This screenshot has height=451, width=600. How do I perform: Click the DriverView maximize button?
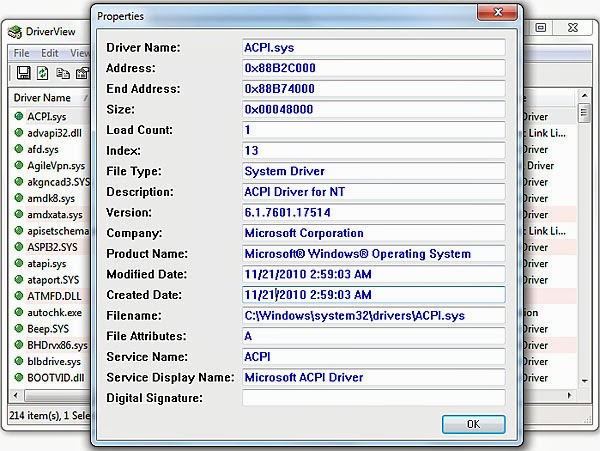click(x=540, y=28)
